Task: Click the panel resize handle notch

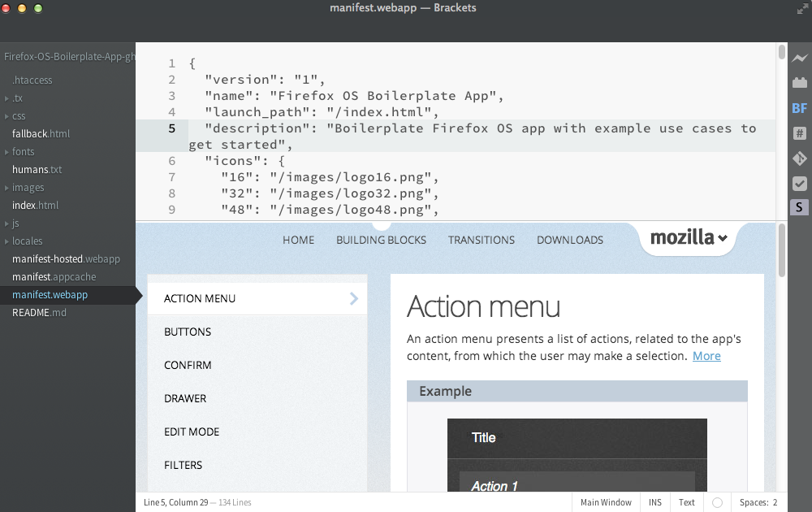Action: (x=382, y=225)
